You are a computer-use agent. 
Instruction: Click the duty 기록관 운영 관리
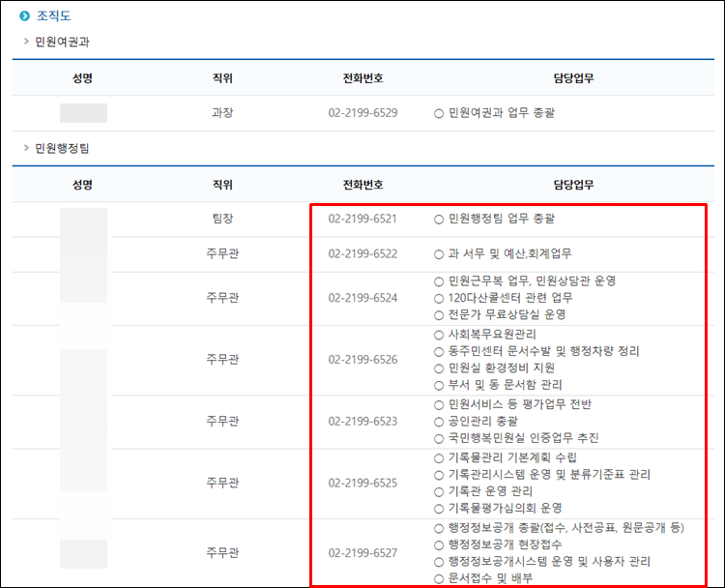coord(490,492)
